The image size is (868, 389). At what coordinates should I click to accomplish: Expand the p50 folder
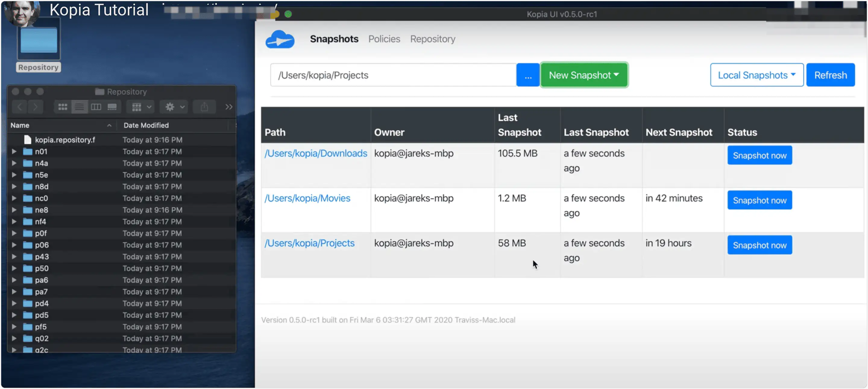(14, 268)
